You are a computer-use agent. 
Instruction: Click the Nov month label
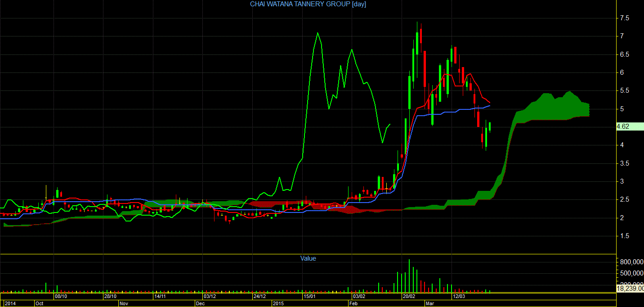124,303
